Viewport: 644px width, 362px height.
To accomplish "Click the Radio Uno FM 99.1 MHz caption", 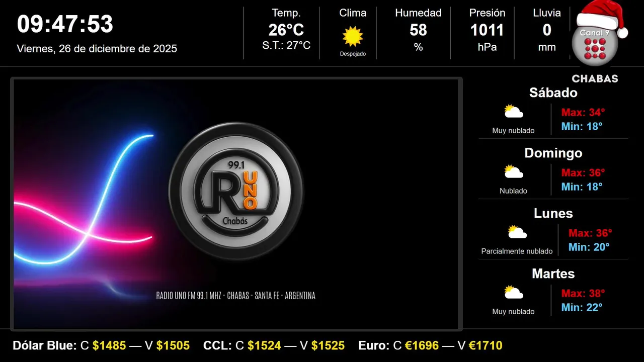I will (x=236, y=296).
